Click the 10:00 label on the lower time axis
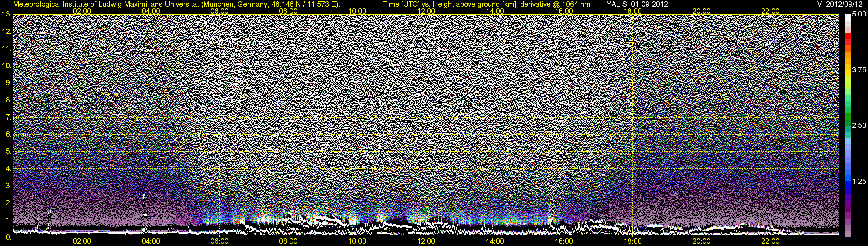The width and height of the screenshot is (868, 246). click(x=357, y=241)
